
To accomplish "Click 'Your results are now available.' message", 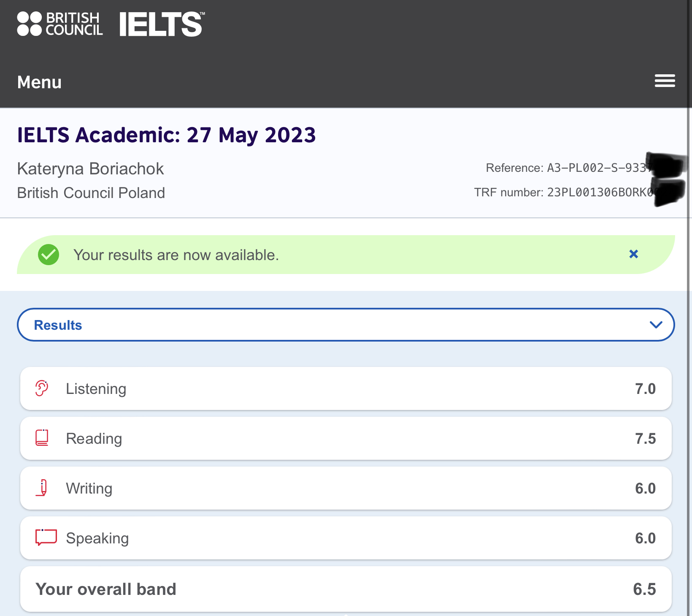I will (176, 255).
